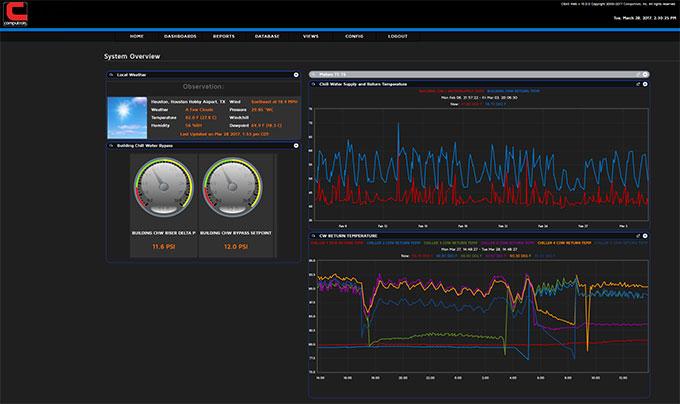Click the weather sun and clouds thumbnail
The image size is (680, 404).
[127, 117]
